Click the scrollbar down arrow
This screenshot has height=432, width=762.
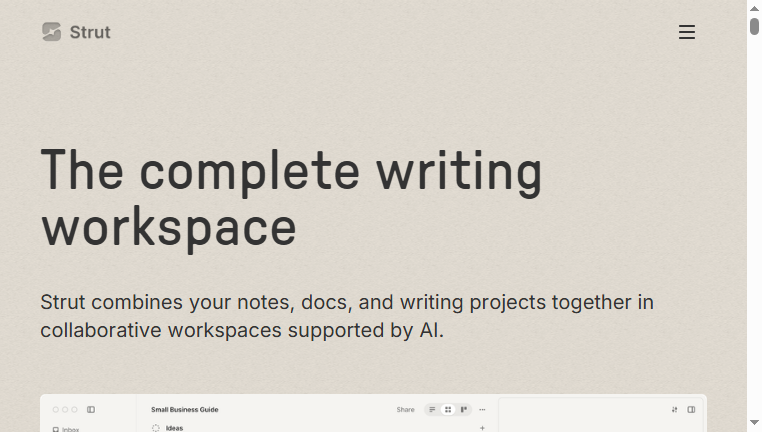[x=754, y=422]
